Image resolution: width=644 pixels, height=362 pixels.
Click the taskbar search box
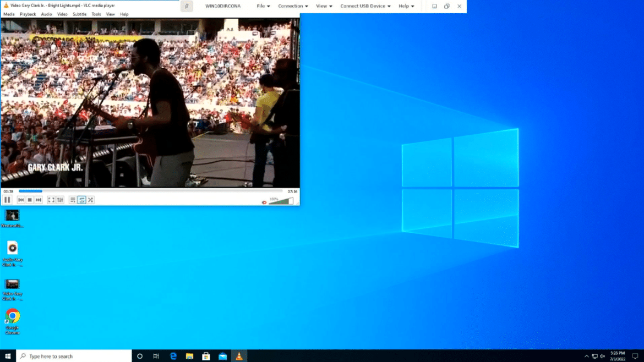(x=74, y=356)
